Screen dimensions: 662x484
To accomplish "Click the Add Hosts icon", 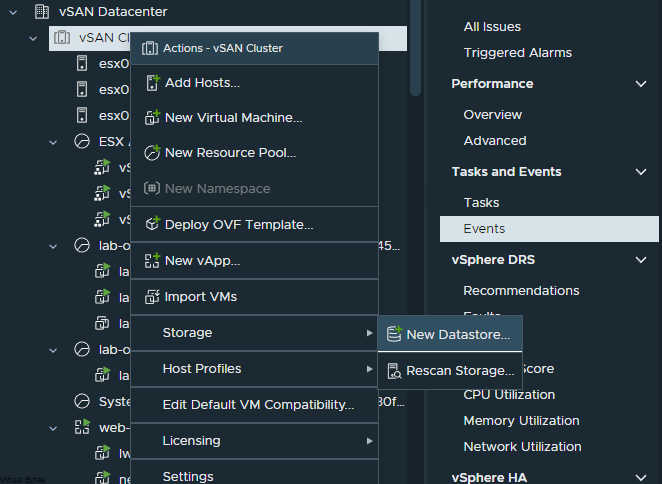I will (152, 83).
